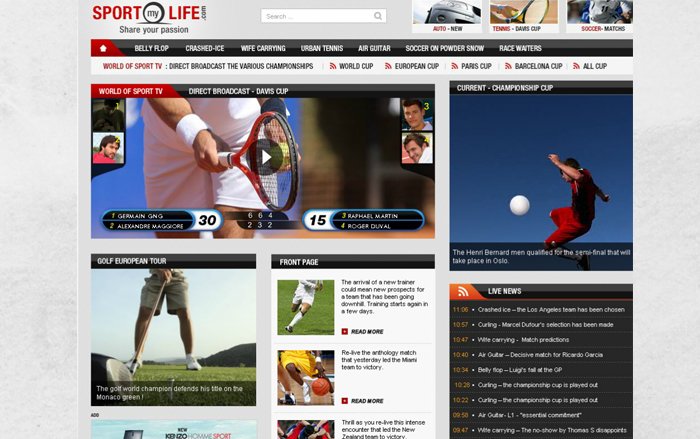The height and width of the screenshot is (439, 700).
Task: Click the red home icon in navigation bar
Action: [x=104, y=48]
